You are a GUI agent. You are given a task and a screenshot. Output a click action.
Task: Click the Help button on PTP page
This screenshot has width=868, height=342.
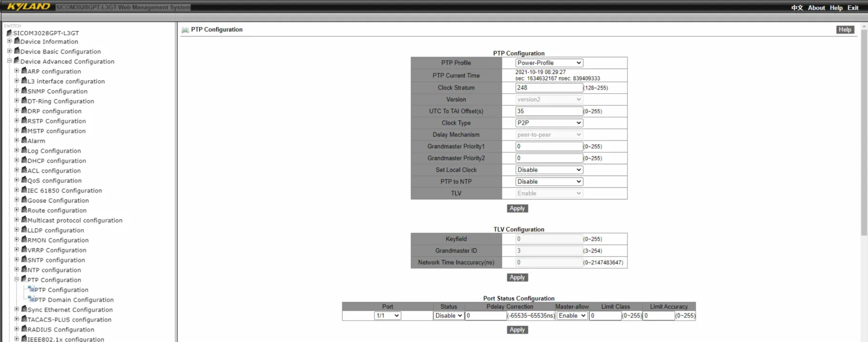tap(845, 30)
